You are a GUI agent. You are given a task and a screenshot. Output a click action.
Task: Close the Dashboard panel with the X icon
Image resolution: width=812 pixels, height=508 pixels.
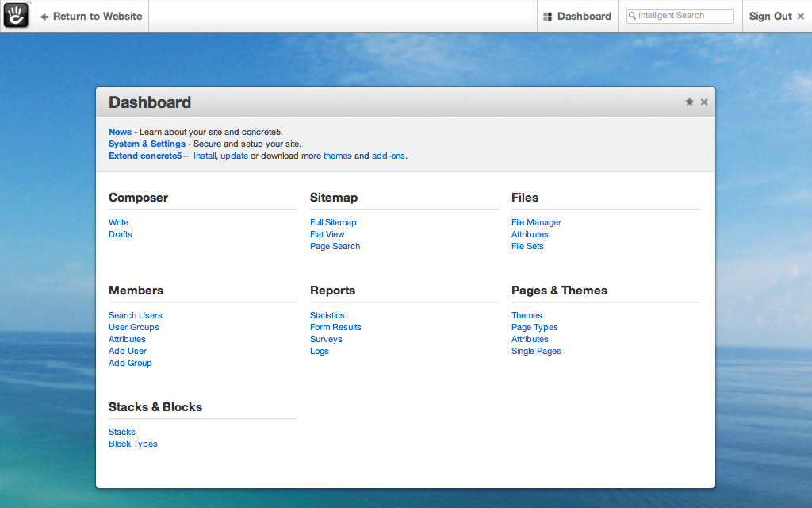click(x=704, y=102)
